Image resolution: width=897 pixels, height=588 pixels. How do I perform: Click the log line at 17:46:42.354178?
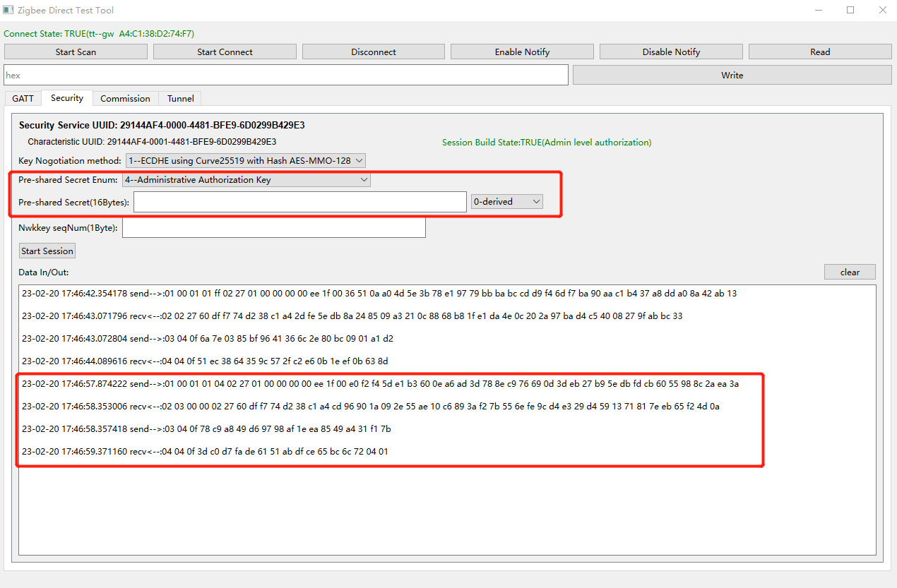[x=379, y=293]
